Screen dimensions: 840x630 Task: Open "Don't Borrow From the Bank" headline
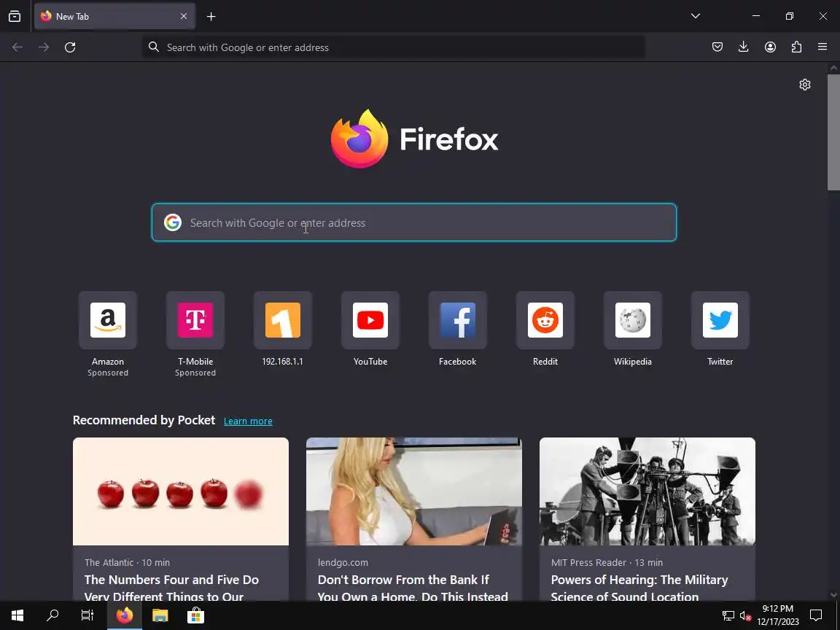413,588
